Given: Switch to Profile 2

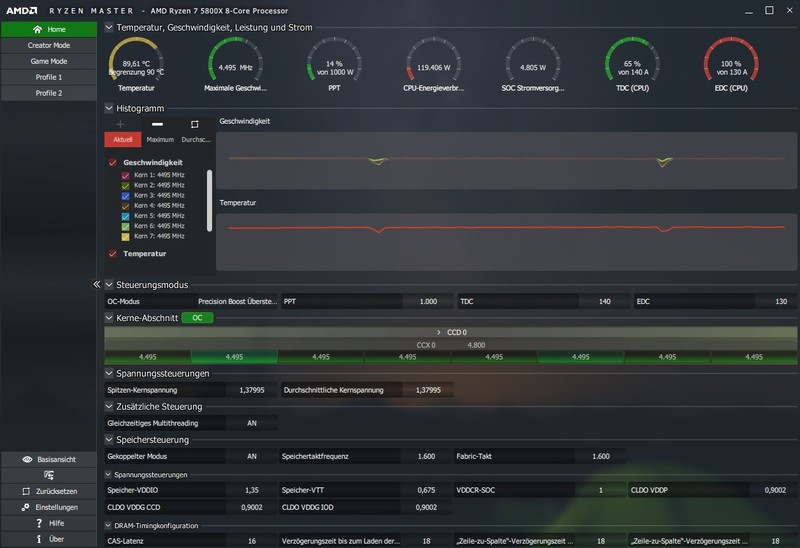Looking at the screenshot, I should click(x=49, y=93).
